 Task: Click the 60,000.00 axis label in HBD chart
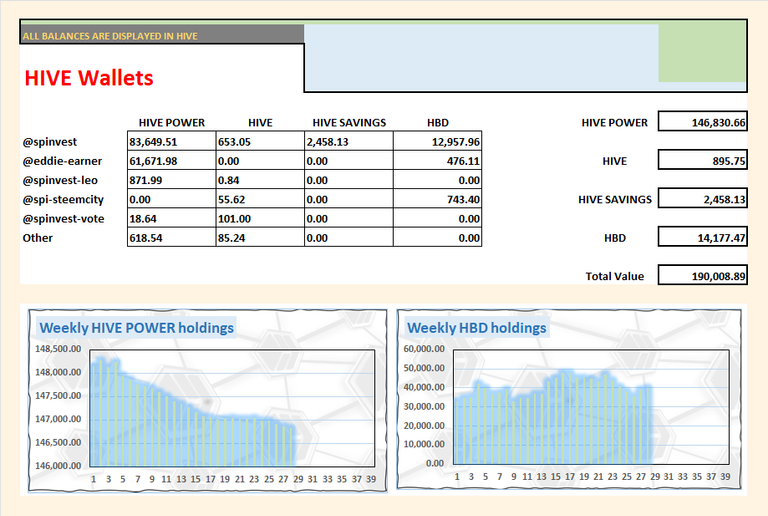424,349
